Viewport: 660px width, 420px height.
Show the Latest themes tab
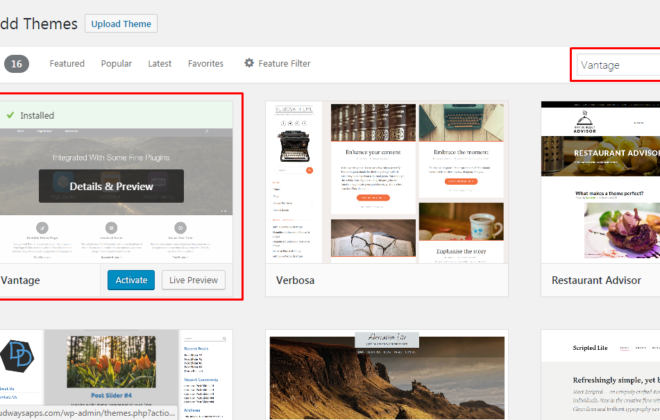pos(160,64)
